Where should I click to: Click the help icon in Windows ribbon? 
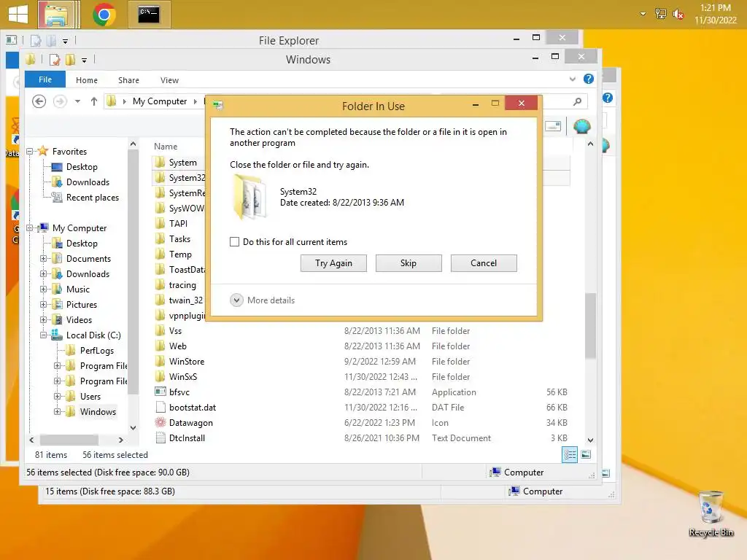pyautogui.click(x=589, y=79)
